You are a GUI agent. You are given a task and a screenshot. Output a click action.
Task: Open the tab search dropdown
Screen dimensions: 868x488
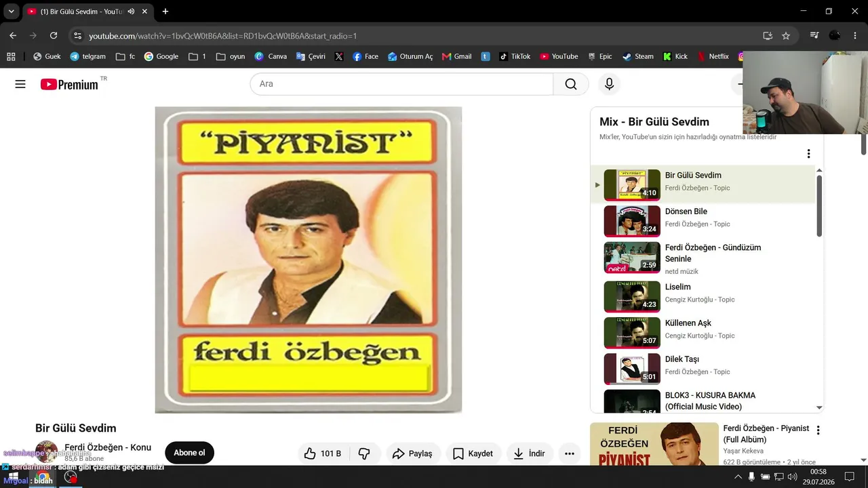coord(11,12)
